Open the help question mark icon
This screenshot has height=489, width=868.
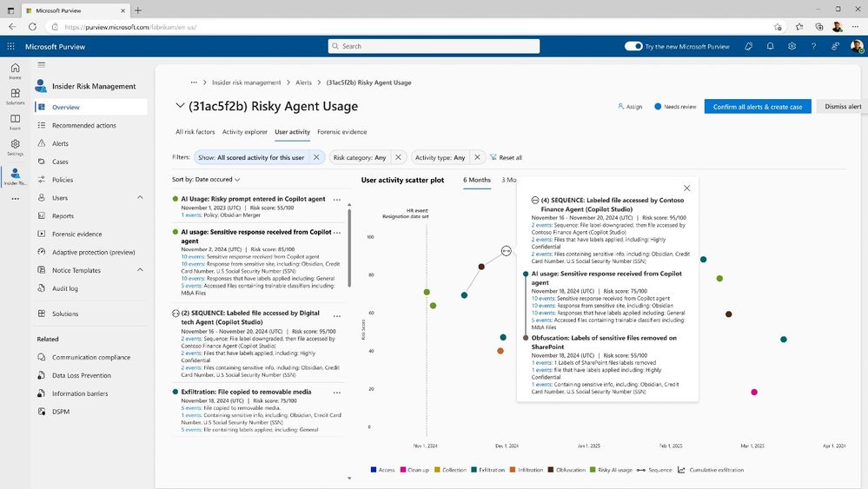click(813, 46)
